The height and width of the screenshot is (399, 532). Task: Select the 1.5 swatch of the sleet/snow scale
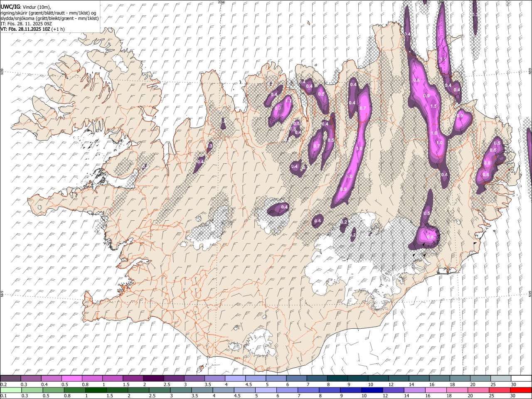click(x=133, y=378)
